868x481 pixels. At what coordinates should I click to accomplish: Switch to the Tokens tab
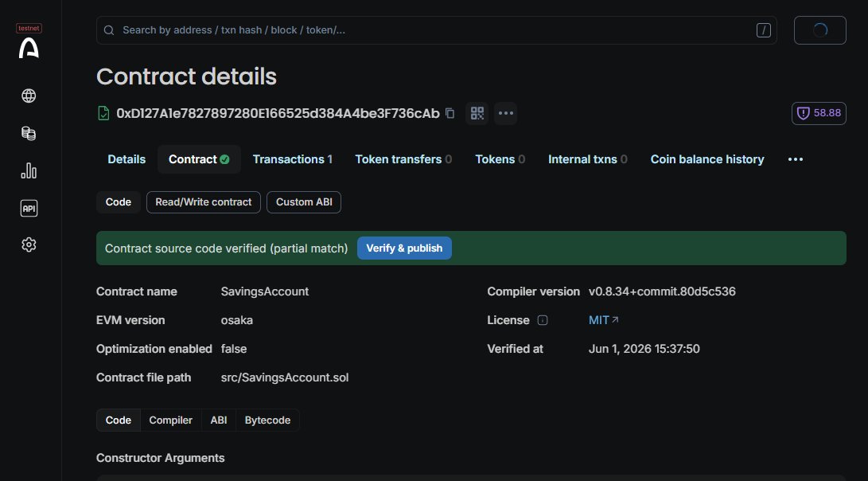click(x=500, y=159)
